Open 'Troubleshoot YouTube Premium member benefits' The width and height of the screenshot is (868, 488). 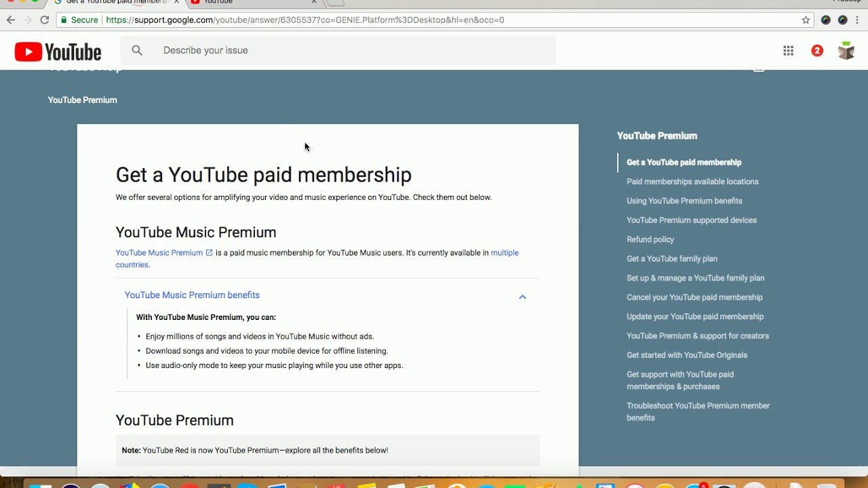[698, 411]
